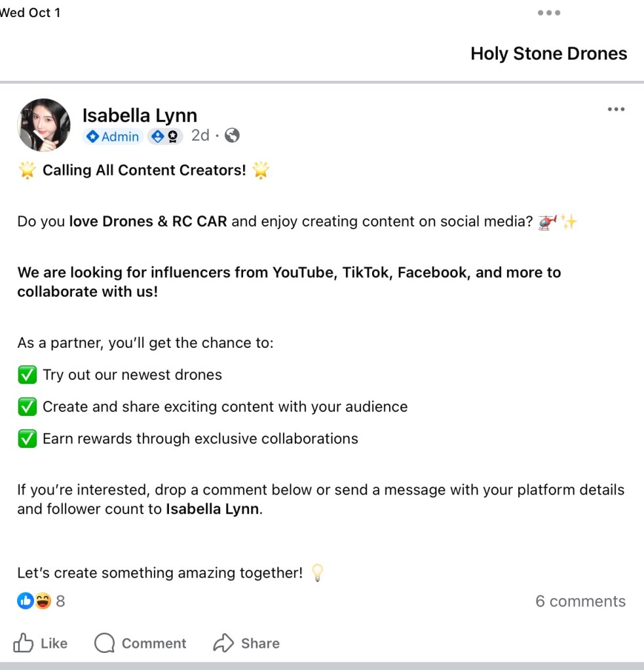Click the first green checkmark beside newest drones
The height and width of the screenshot is (670, 644).
(27, 375)
